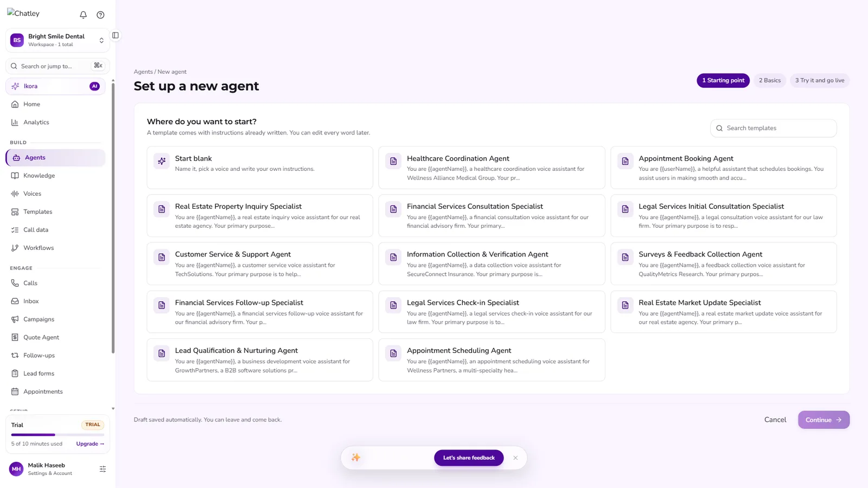Click Search or jump to field
This screenshot has width=868, height=488.
[58, 66]
